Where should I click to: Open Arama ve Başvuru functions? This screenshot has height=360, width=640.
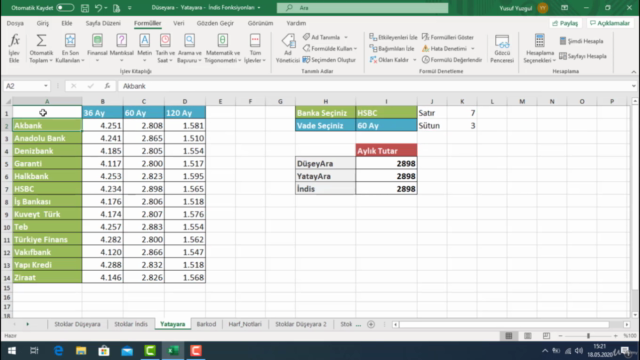point(189,48)
